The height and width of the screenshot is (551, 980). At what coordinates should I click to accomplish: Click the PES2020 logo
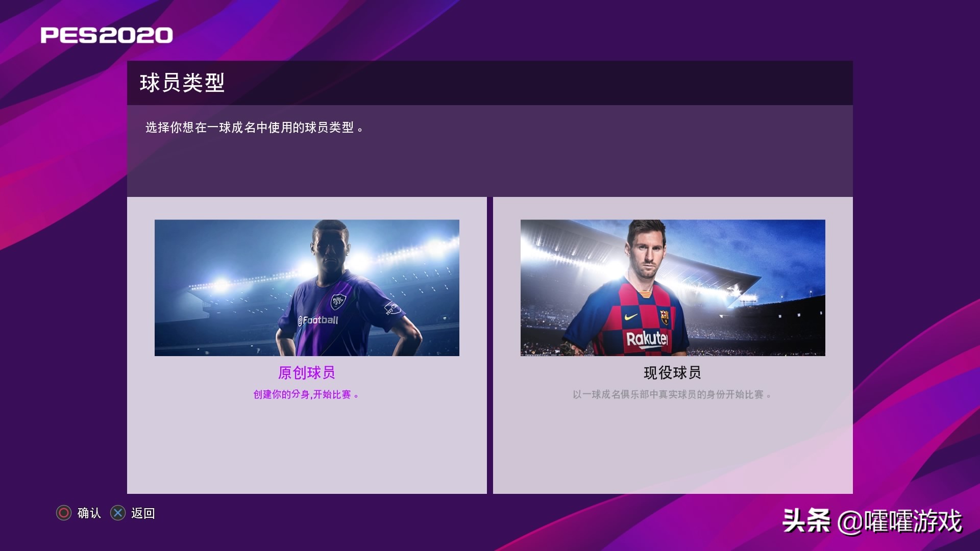107,35
